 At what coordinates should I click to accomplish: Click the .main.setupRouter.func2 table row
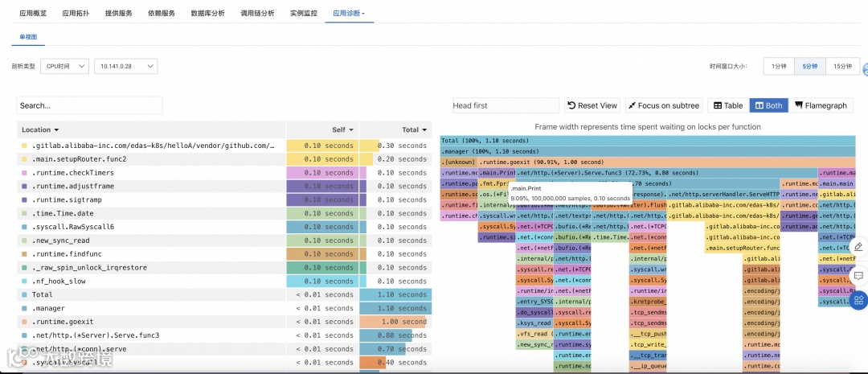[x=223, y=159]
